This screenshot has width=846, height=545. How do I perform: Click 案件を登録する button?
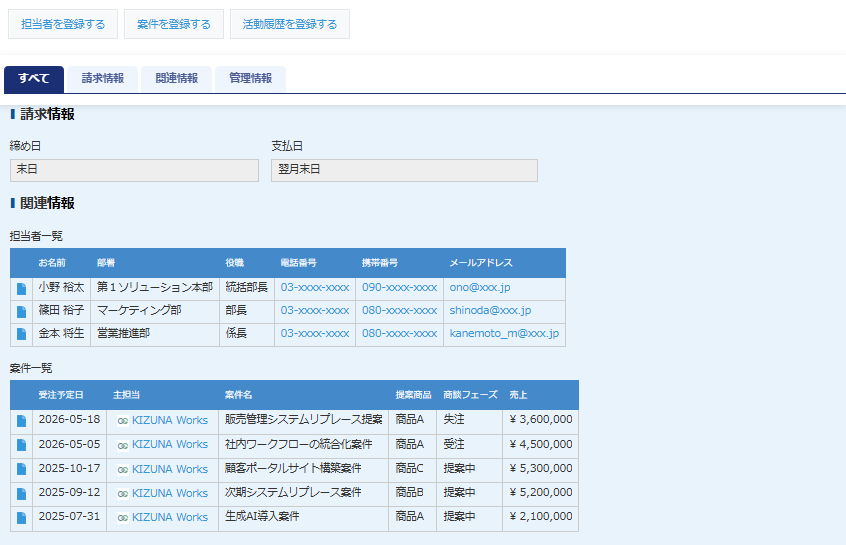pyautogui.click(x=174, y=24)
